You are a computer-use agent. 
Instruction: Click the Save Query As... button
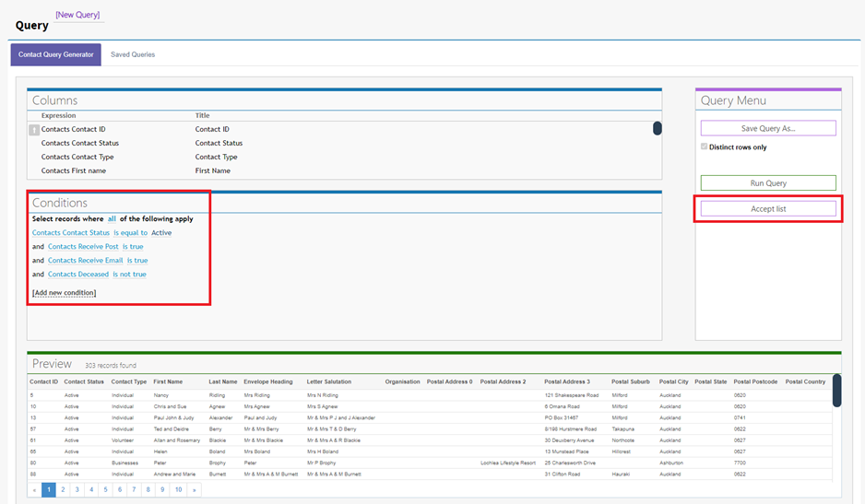click(x=768, y=128)
